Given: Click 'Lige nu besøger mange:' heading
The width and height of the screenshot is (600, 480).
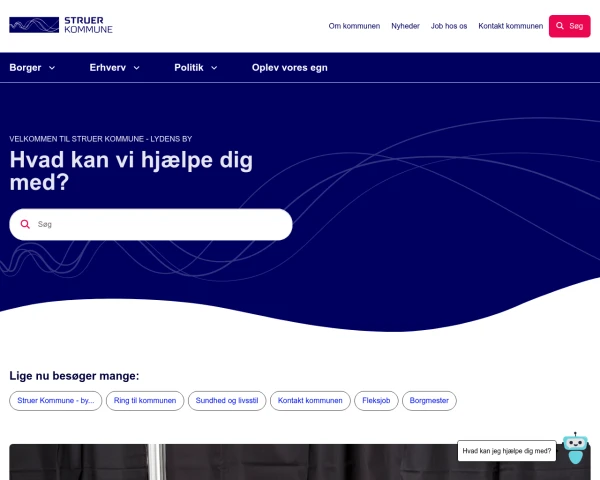Looking at the screenshot, I should click(74, 376).
